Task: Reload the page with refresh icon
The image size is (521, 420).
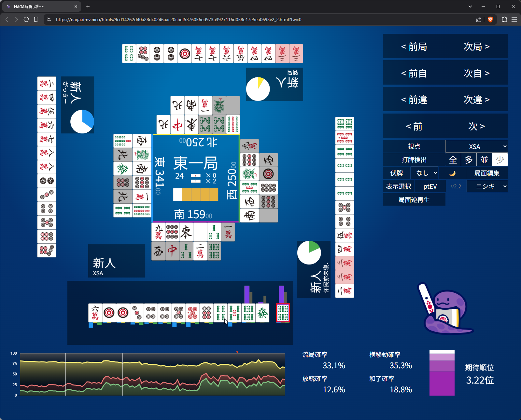Action: [x=26, y=20]
